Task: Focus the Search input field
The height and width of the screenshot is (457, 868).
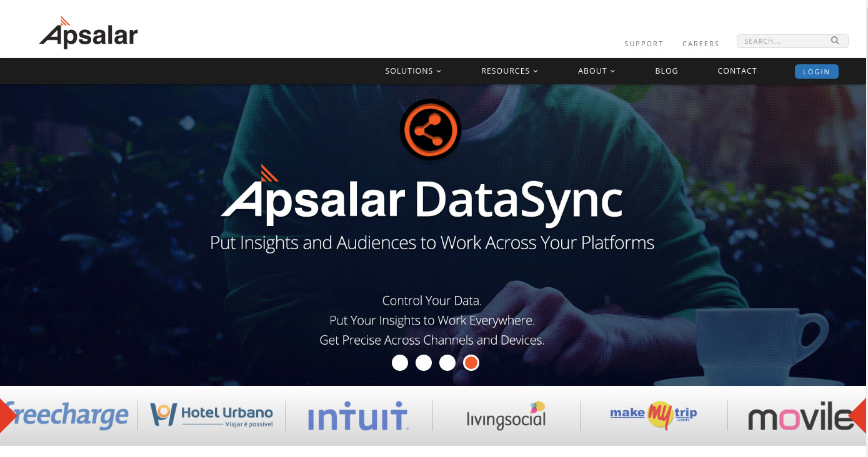Action: coord(785,41)
